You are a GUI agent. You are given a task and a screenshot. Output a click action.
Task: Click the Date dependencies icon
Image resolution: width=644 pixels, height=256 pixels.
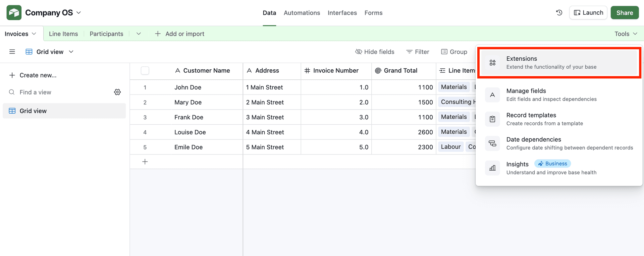pos(492,143)
